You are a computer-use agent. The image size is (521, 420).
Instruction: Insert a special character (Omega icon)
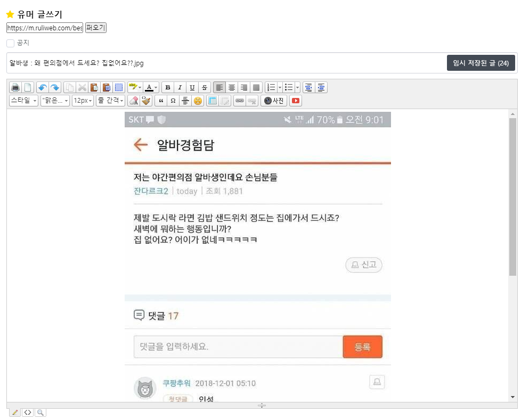[x=173, y=101]
